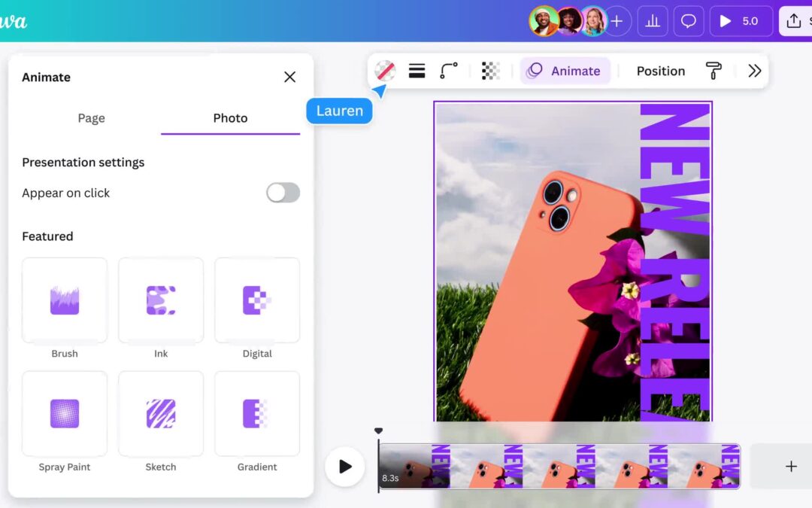
Task: Click the corner rounding icon on the toolbar
Action: (449, 70)
